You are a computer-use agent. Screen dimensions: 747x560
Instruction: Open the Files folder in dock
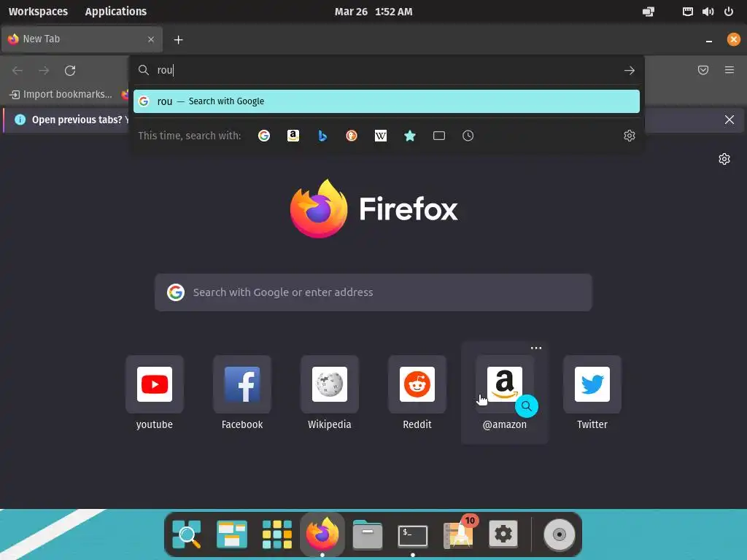click(x=368, y=534)
